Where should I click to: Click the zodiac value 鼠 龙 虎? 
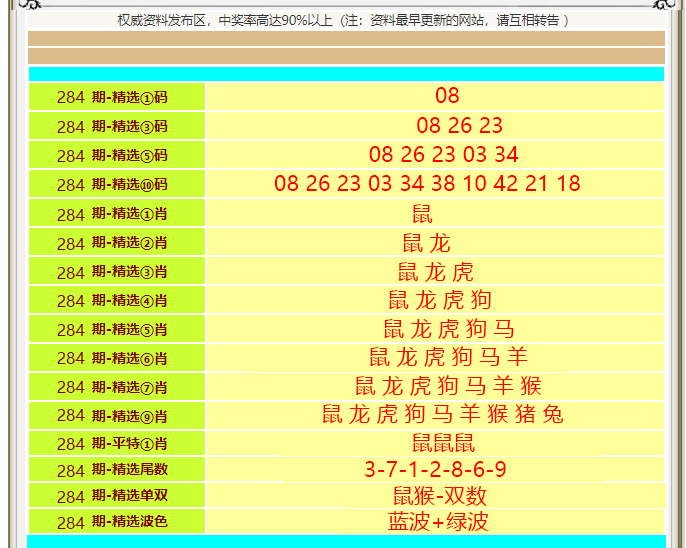coord(436,272)
